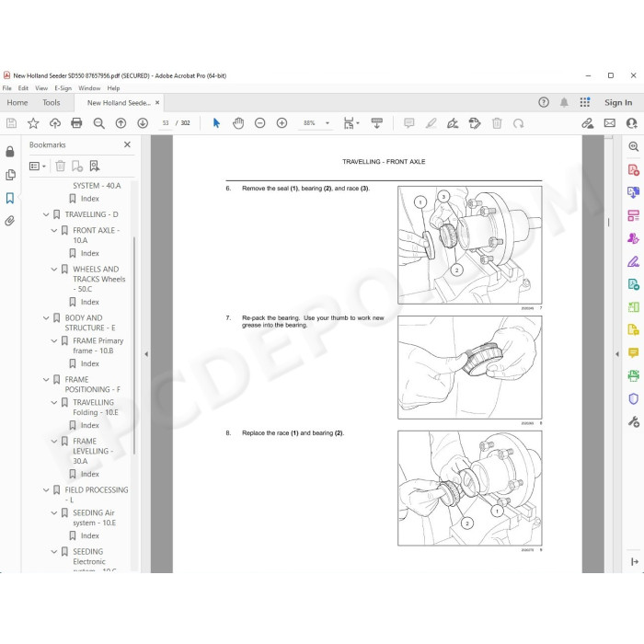Open Protect shield tool in right pane
The width and height of the screenshot is (644, 644).
click(x=633, y=398)
